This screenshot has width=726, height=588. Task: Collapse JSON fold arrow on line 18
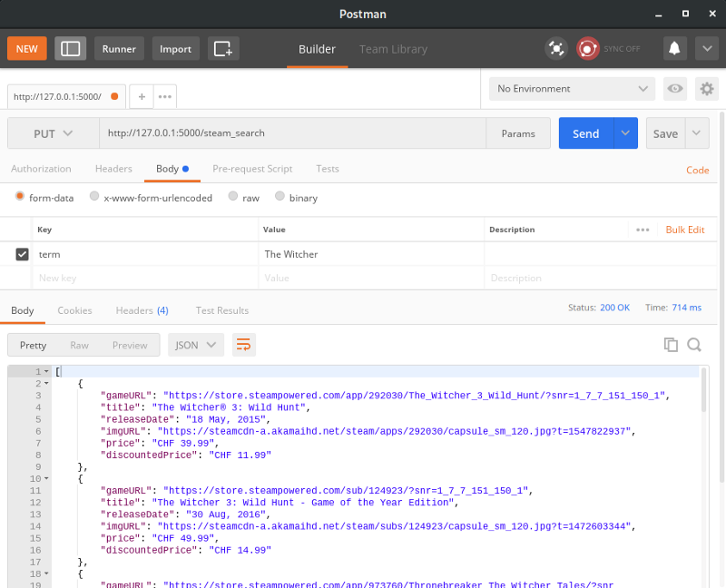(46, 573)
